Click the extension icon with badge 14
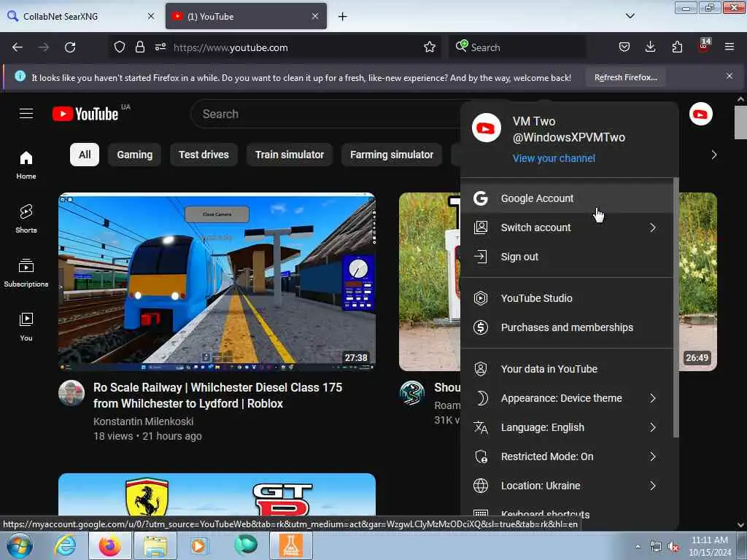747x560 pixels. coord(704,46)
